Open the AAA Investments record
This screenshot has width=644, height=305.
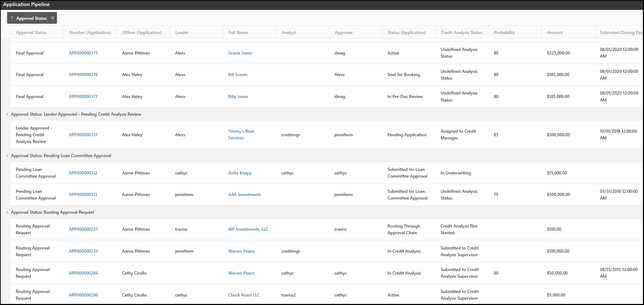(244, 195)
